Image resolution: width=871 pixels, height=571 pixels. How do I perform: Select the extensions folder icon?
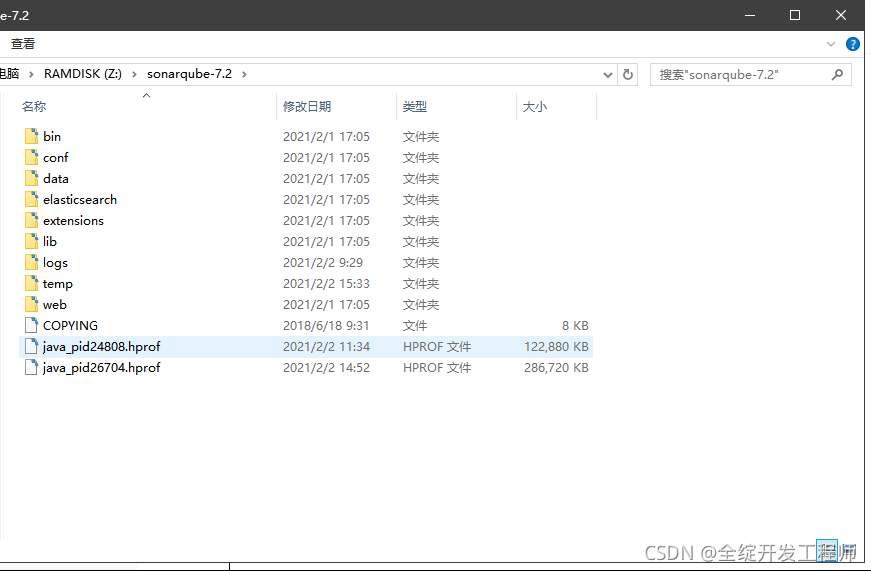click(x=32, y=221)
